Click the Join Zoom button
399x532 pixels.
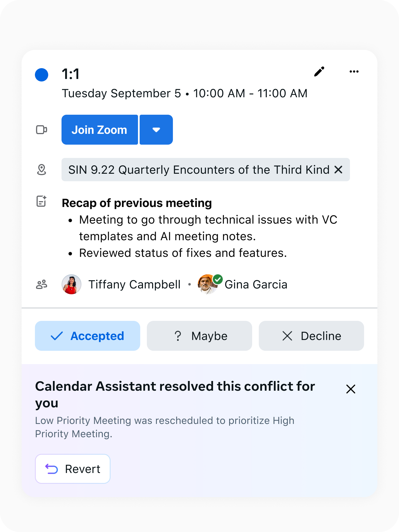[x=99, y=129]
